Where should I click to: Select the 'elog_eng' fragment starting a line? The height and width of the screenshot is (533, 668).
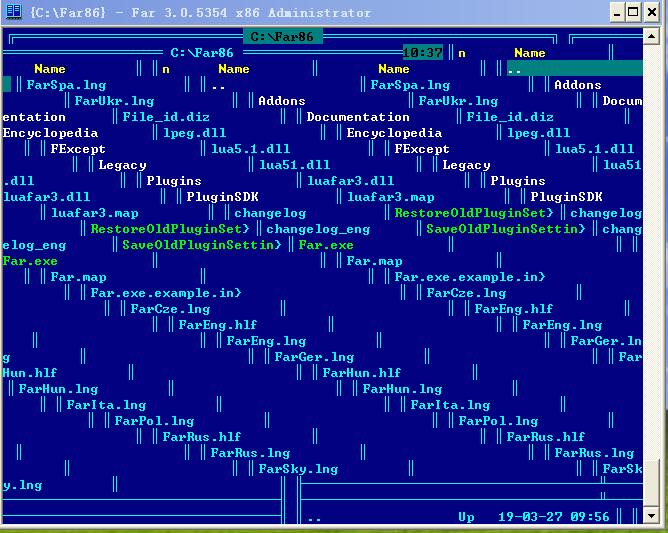coord(34,245)
